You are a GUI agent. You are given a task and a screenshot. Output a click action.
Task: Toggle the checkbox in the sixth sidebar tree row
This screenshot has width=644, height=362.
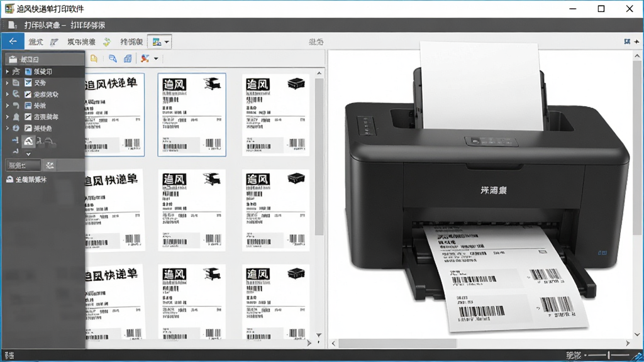point(28,128)
